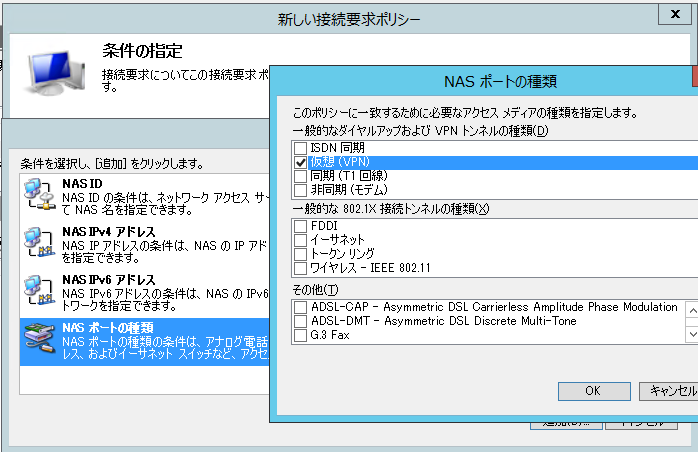The image size is (698, 452).
Task: Select the NAS ポートの種類 condition title
Action: tap(108, 328)
